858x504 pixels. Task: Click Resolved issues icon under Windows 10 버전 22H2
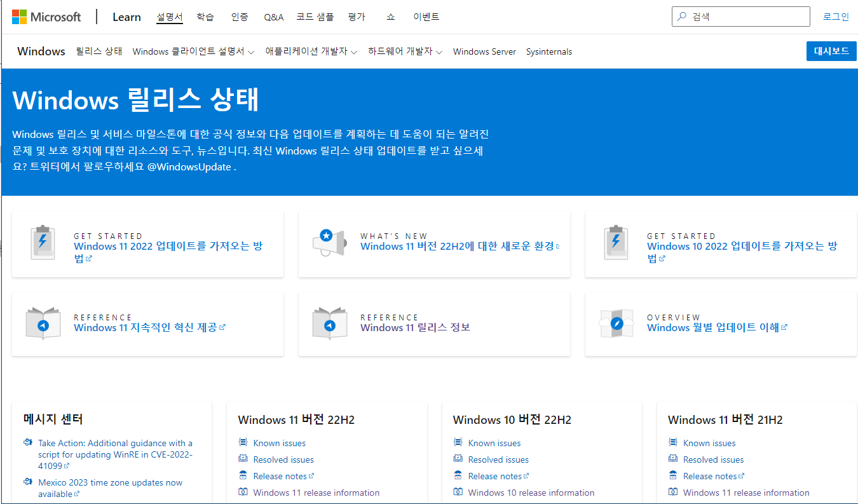(x=458, y=459)
